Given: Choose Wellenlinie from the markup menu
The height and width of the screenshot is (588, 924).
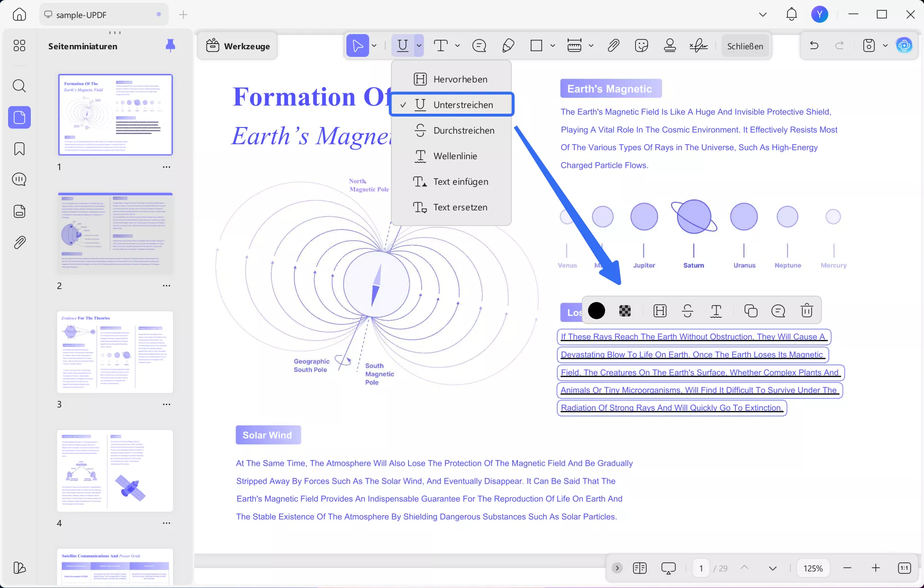Looking at the screenshot, I should 455,156.
